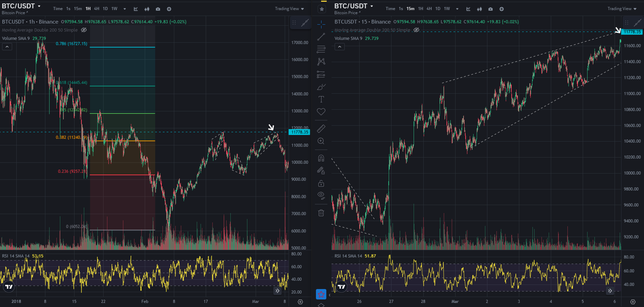Open chart settings gear on right chart
Screen dimensions: 644x307
tap(633, 302)
